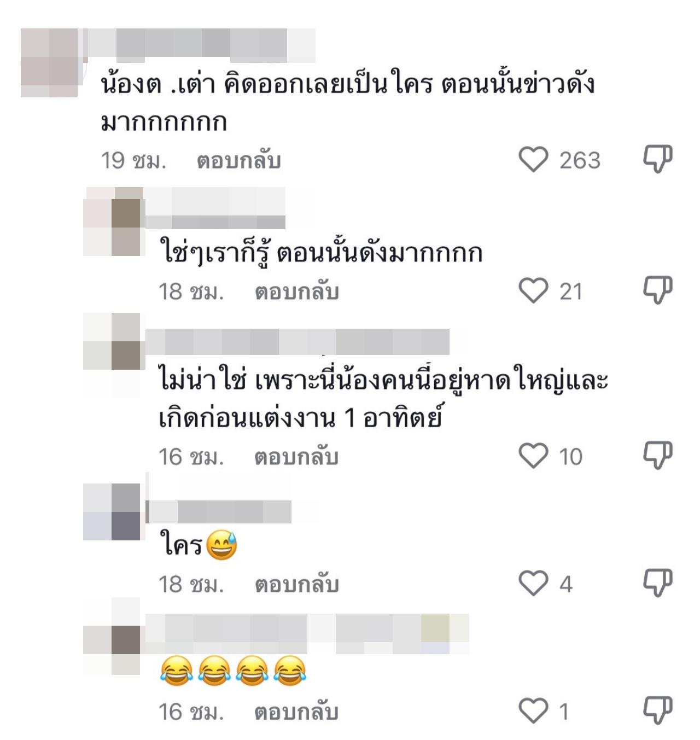Screen dimensions: 700x740
Task: Open the top commenter's profile avatar
Action: (49, 63)
